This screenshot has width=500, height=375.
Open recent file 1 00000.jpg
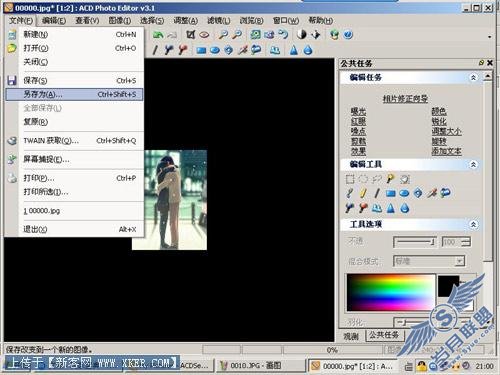pos(74,211)
